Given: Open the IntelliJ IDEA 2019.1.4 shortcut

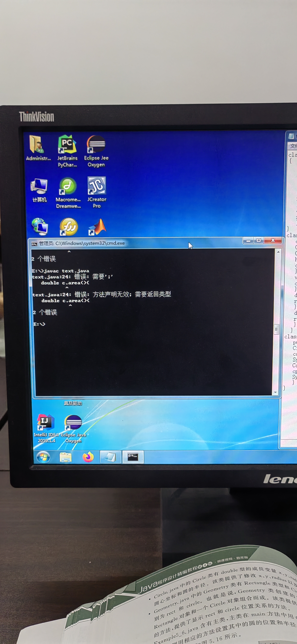Looking at the screenshot, I should tap(45, 422).
